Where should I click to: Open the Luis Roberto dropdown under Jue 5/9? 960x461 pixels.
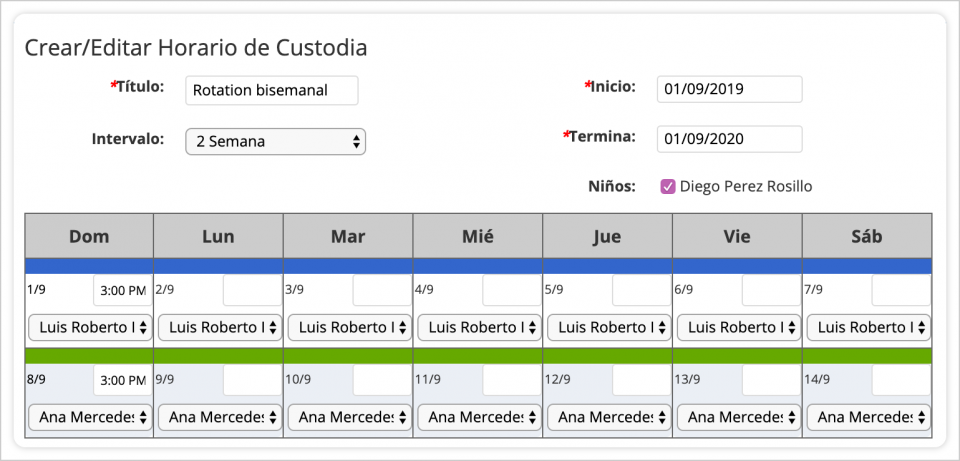[609, 328]
